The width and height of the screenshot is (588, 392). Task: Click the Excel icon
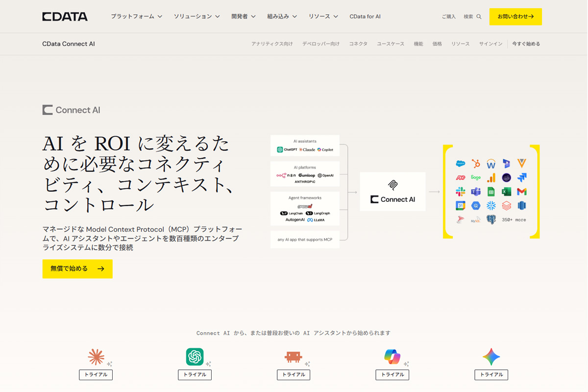(x=506, y=192)
